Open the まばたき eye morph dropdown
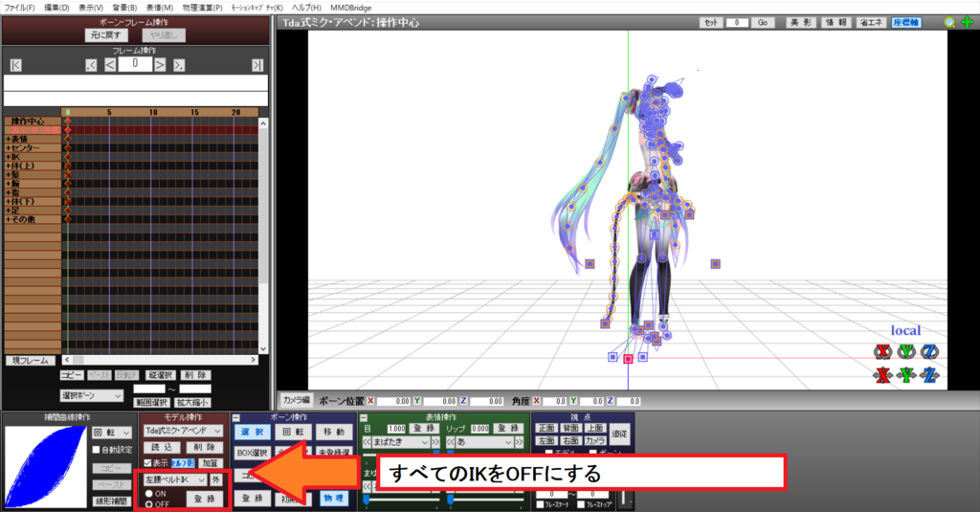Viewport: 980px width, 512px height. 401,442
